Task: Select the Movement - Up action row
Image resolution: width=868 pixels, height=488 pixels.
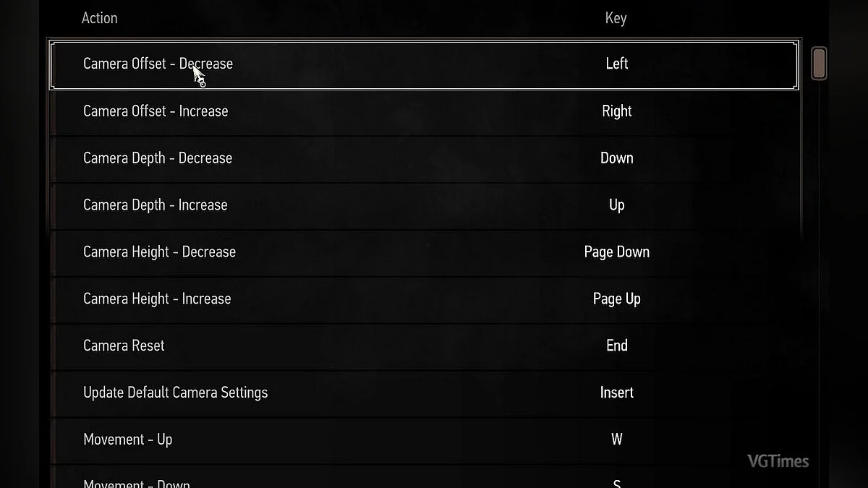Action: click(x=128, y=440)
